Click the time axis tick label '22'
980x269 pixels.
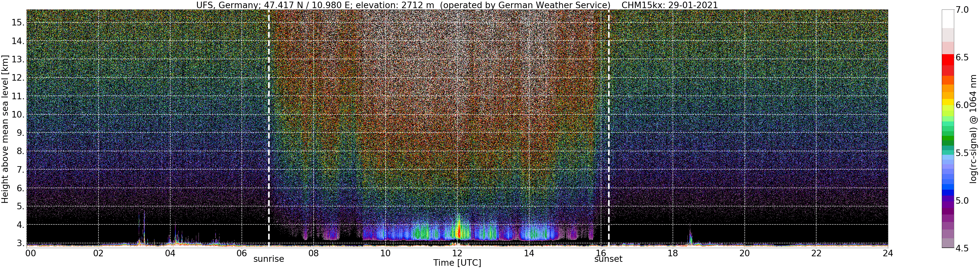click(816, 253)
